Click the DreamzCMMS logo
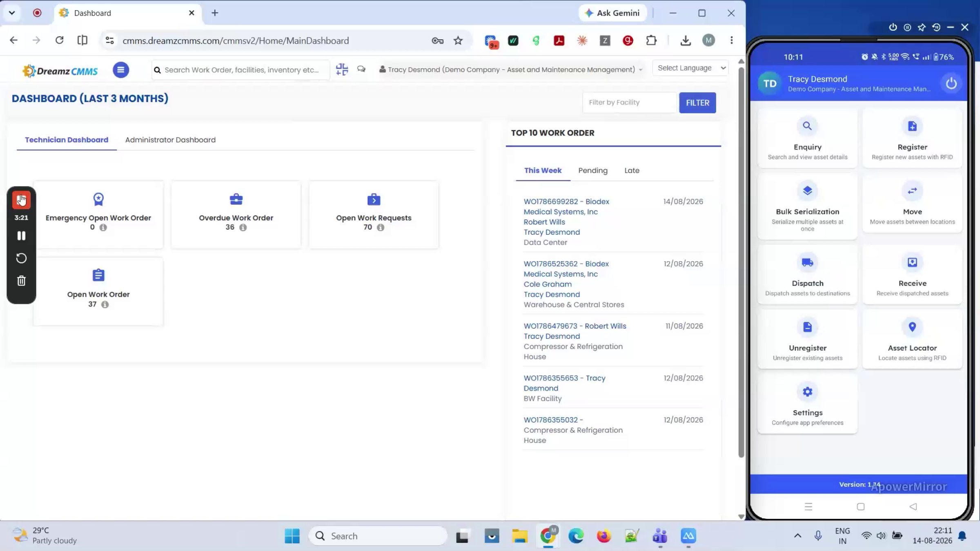This screenshot has height=551, width=980. [x=60, y=71]
